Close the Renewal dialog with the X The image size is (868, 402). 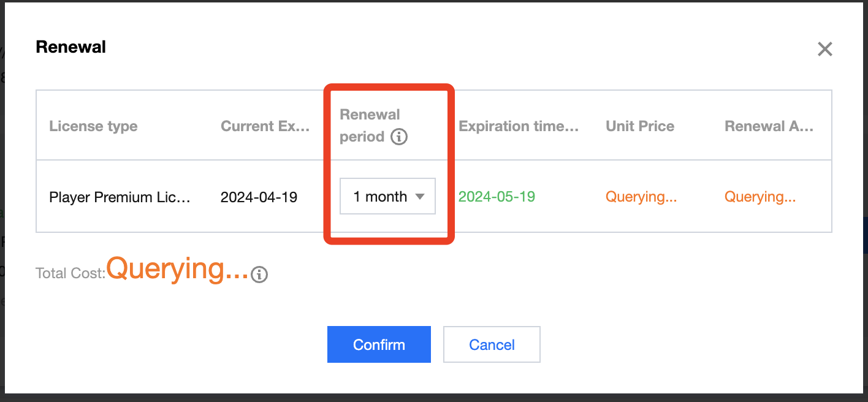point(824,50)
